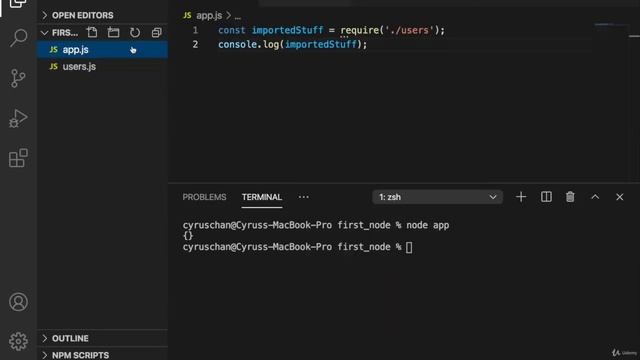This screenshot has height=360, width=640.
Task: Collapse all folders in explorer
Action: click(156, 33)
